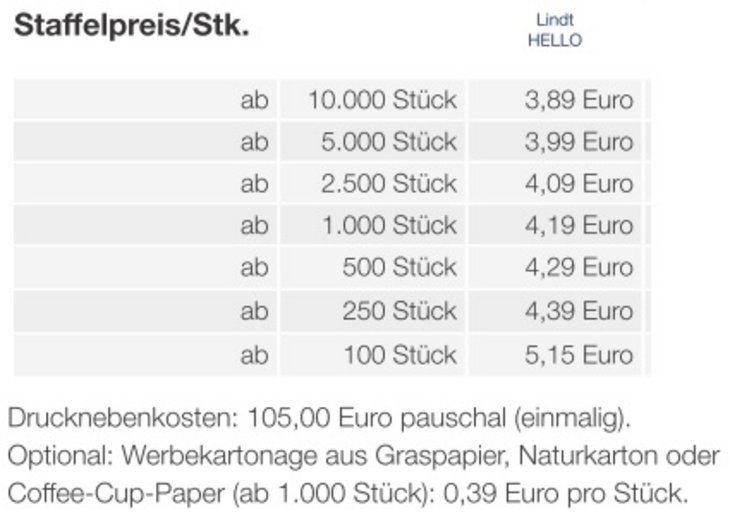The height and width of the screenshot is (519, 730).
Task: Select the 5.000 Stück quantity cell
Action: (389, 142)
